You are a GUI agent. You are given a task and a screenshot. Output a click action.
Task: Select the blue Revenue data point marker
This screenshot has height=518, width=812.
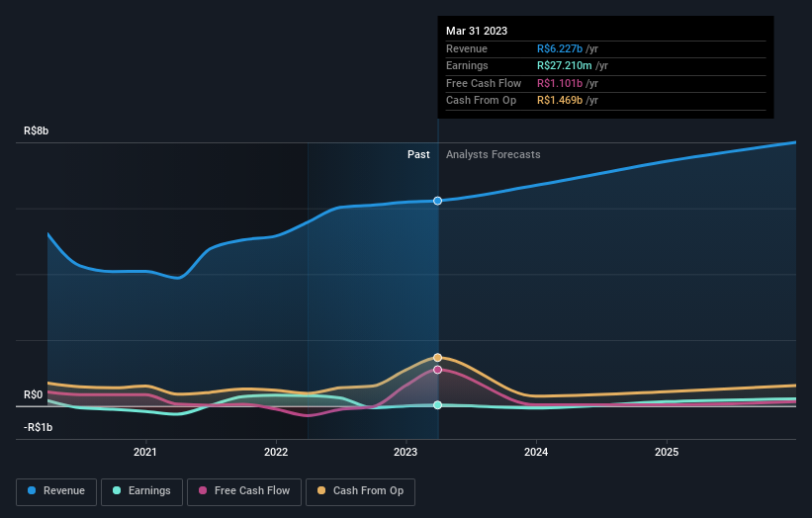437,201
